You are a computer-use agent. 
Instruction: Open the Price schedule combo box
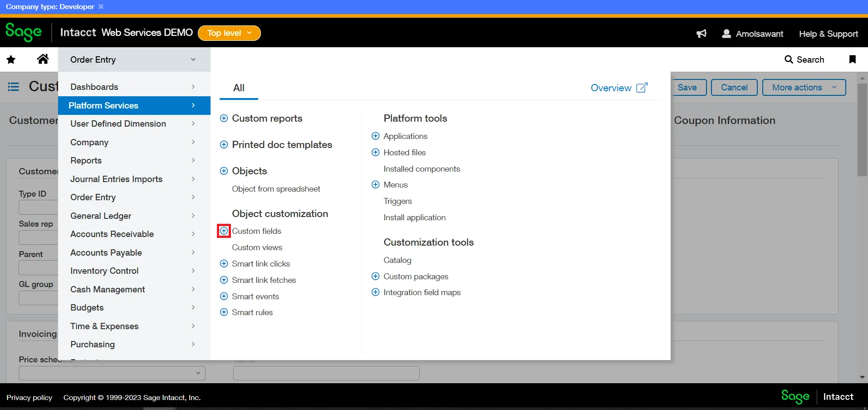(x=112, y=373)
